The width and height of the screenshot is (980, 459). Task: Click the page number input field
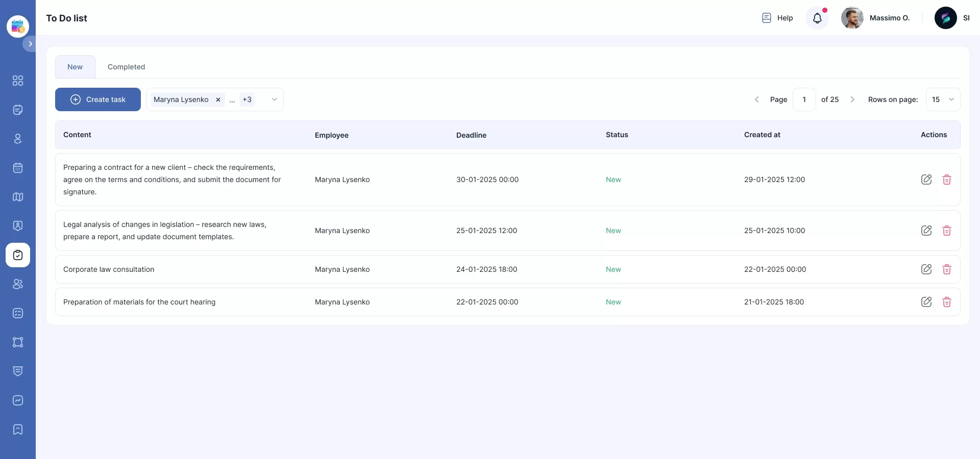click(x=804, y=99)
